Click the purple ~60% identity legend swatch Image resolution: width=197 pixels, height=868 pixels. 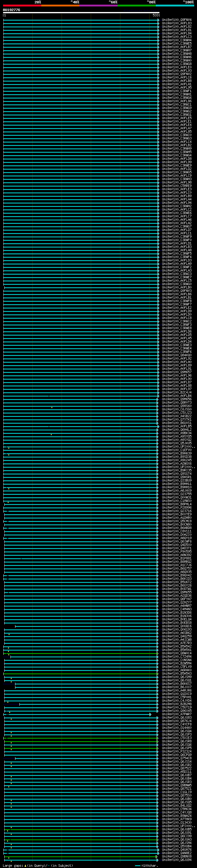pos(99,6)
